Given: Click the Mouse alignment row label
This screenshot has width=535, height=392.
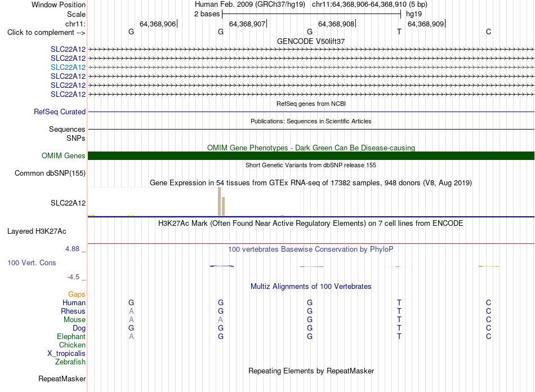Looking at the screenshot, I should point(74,320).
